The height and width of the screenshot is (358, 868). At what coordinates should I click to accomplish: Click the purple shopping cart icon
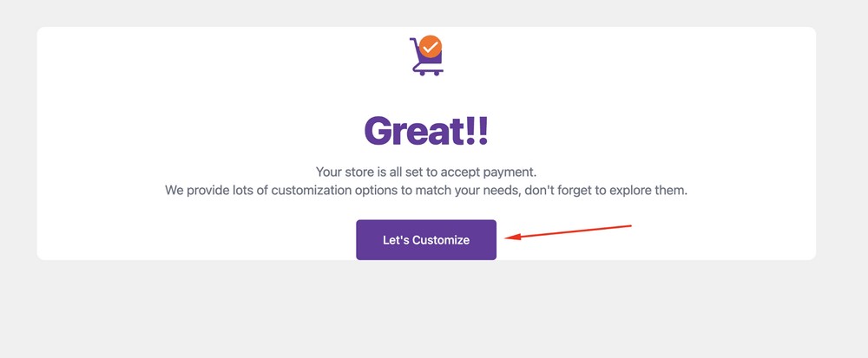point(426,55)
